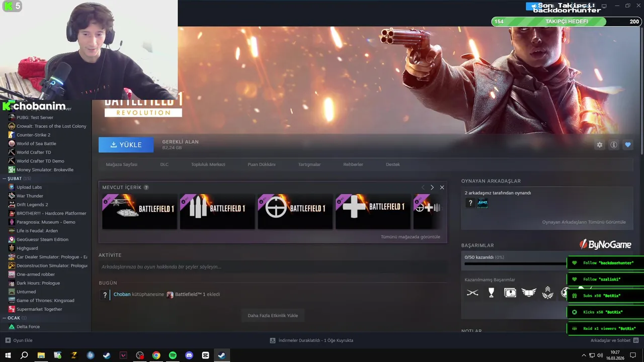This screenshot has height=362, width=644.
Task: Open the Mağaza Sayfası tab
Action: pos(121,164)
